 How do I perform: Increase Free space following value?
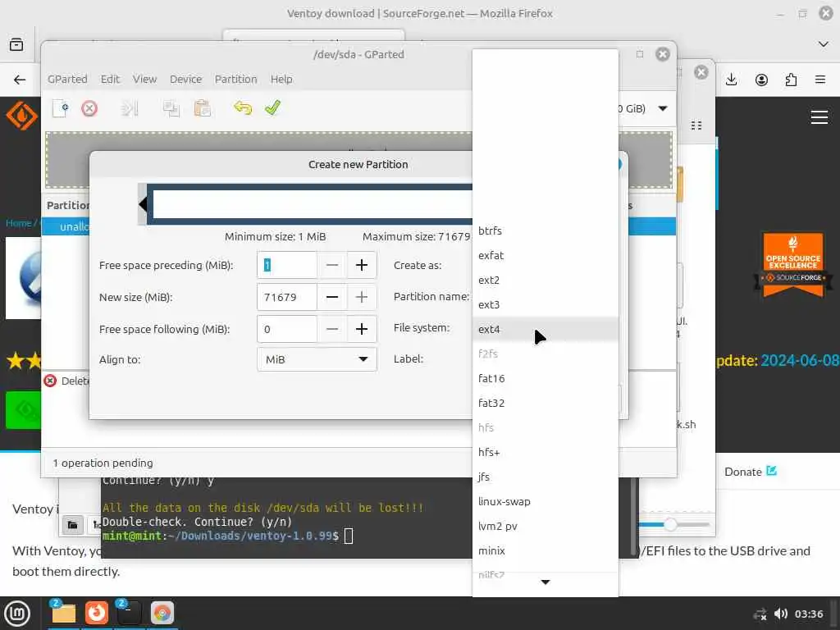point(362,329)
